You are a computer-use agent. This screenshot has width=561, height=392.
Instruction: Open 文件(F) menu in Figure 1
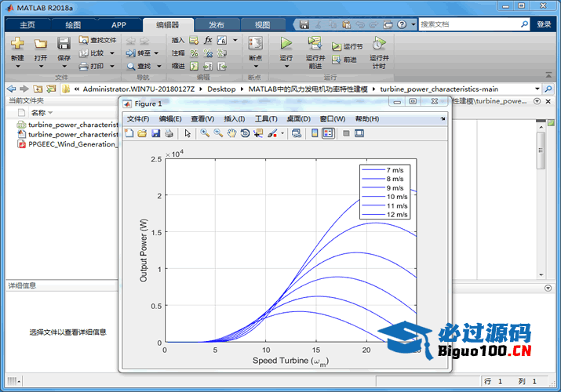(x=138, y=119)
